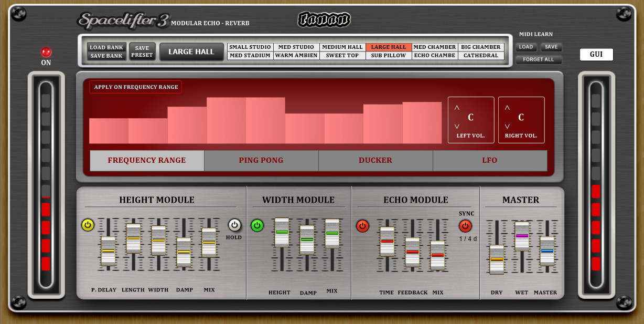Click the Large Hall preset name display
The image size is (644, 324).
pyautogui.click(x=191, y=52)
